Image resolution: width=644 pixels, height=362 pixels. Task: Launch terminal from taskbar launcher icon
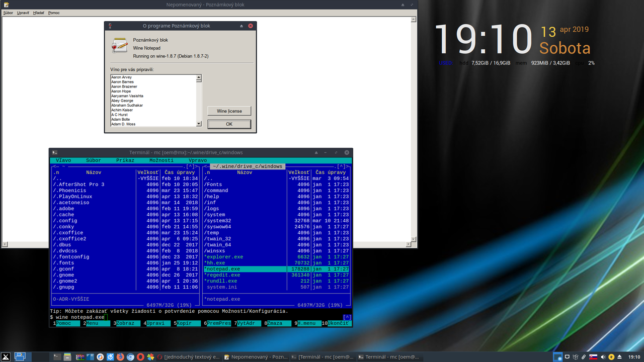[57, 357]
